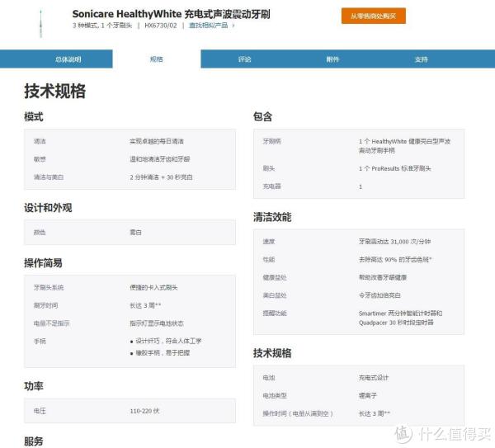The height and width of the screenshot is (448, 495).
Task: Switch to the 总体说明 tab
Action: pyautogui.click(x=68, y=59)
